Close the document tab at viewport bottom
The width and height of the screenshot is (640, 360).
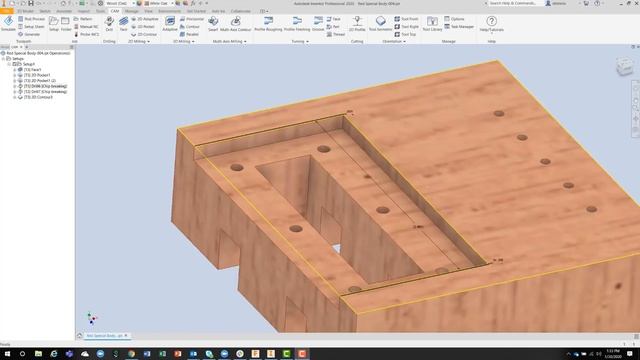point(126,336)
